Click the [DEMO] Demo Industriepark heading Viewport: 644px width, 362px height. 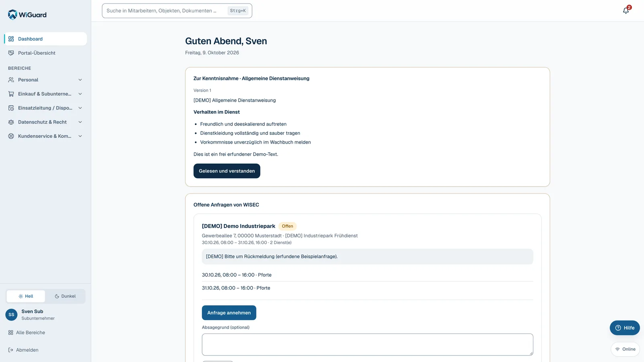pos(239,226)
